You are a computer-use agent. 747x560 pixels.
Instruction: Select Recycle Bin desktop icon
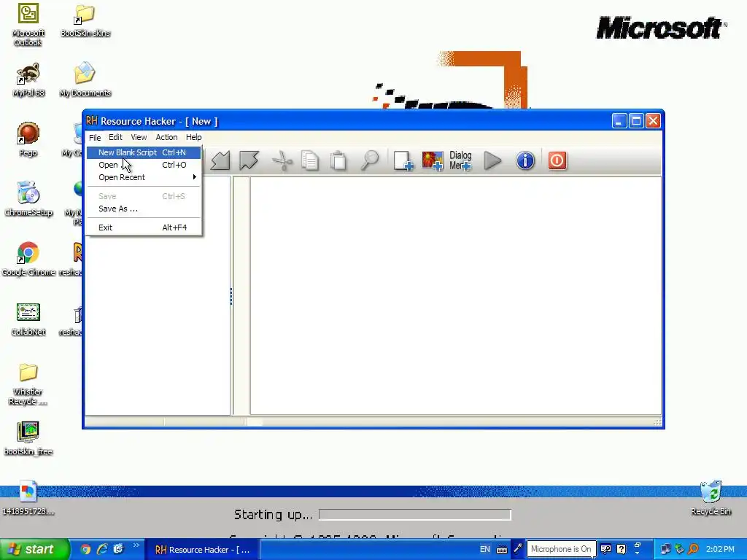[711, 498]
